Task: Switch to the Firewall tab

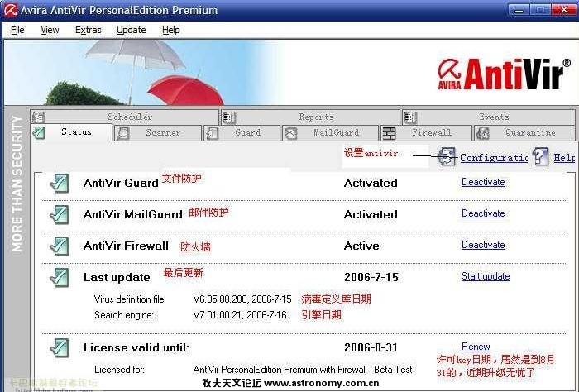Action: (x=426, y=133)
